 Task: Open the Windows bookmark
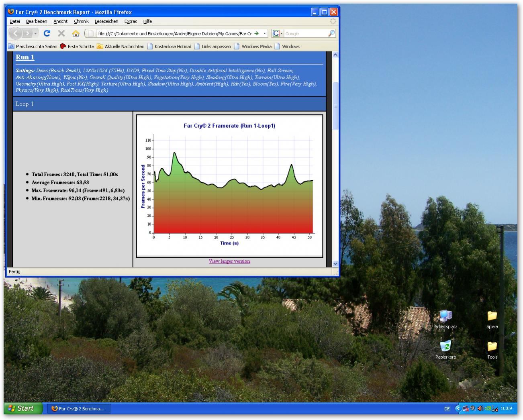point(287,47)
